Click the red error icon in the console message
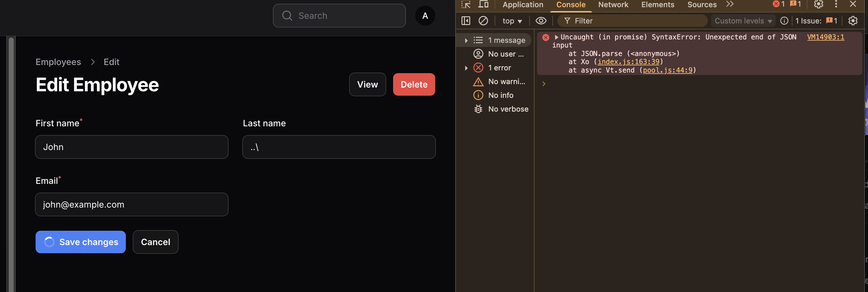This screenshot has height=292, width=868. (x=545, y=37)
